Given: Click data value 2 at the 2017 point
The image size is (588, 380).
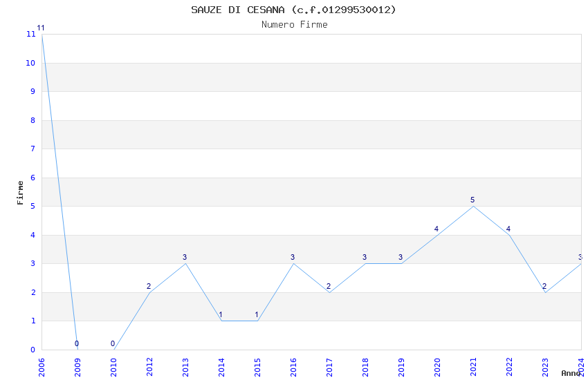Looking at the screenshot, I should click(x=329, y=286).
